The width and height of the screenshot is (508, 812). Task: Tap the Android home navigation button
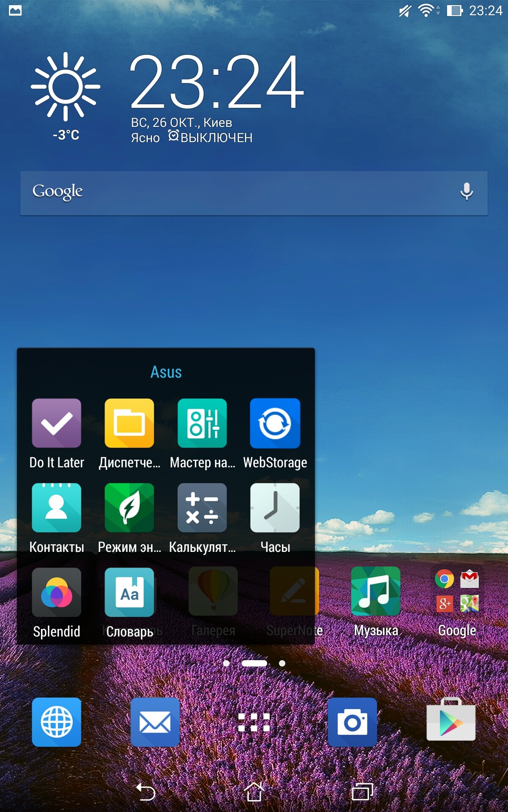(x=254, y=792)
